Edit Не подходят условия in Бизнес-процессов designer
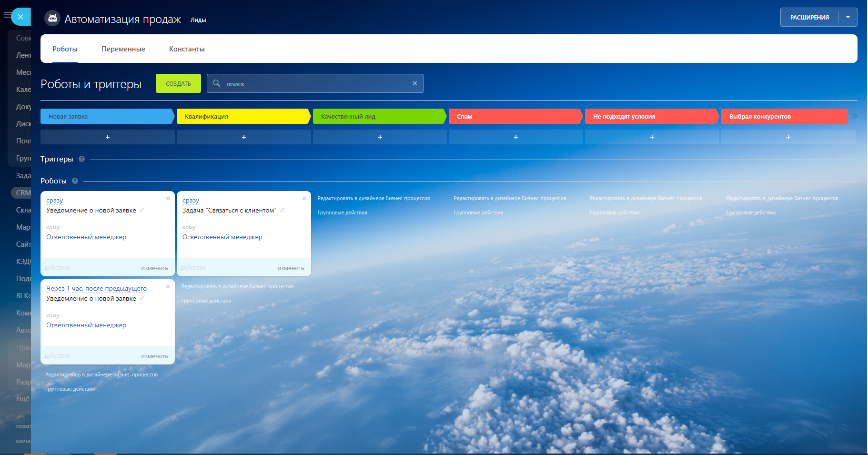 click(646, 198)
